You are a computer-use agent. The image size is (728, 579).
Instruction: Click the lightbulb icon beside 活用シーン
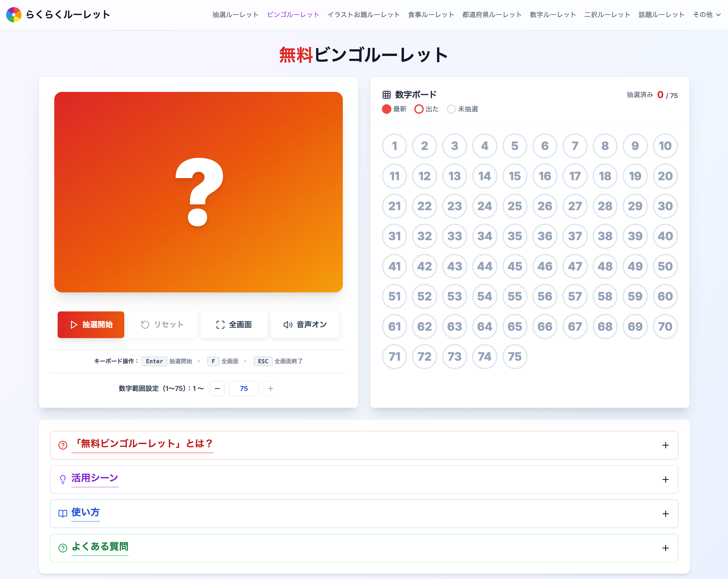coord(63,479)
